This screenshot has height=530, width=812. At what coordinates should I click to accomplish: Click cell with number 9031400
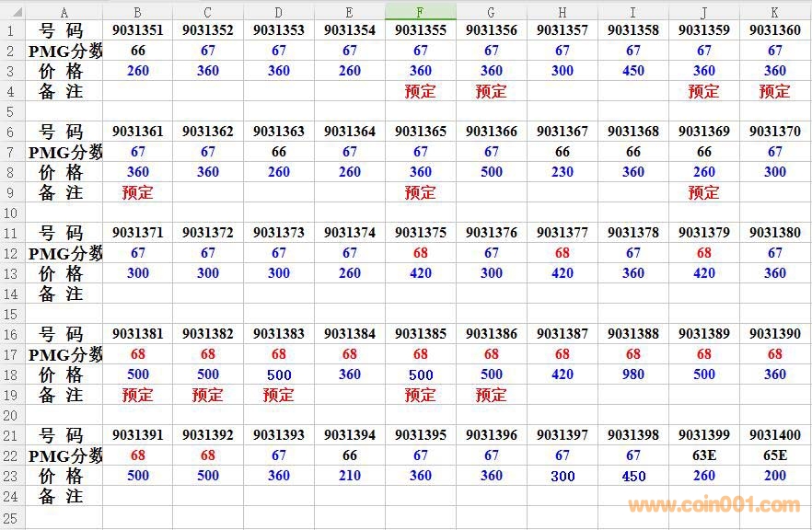775,435
